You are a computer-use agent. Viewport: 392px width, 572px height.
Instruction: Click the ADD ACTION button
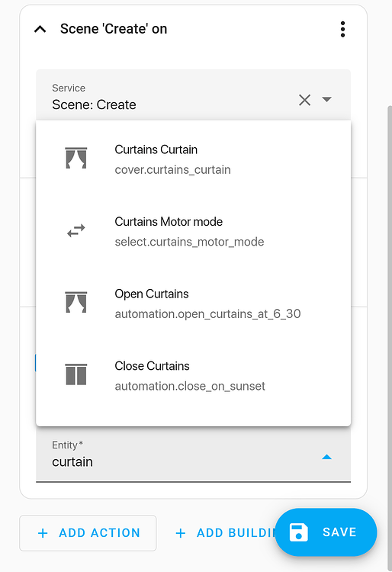coord(88,533)
